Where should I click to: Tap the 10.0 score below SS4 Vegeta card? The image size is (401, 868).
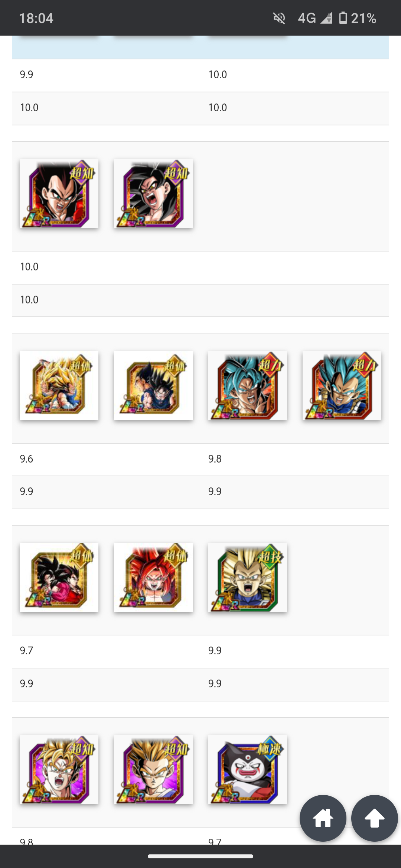(x=29, y=267)
